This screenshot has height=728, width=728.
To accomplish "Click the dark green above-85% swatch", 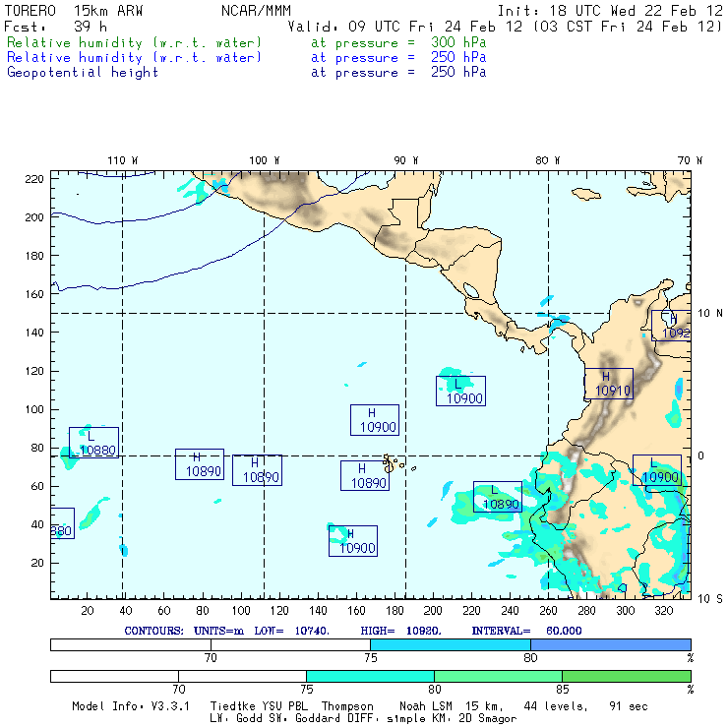I will tap(627, 676).
